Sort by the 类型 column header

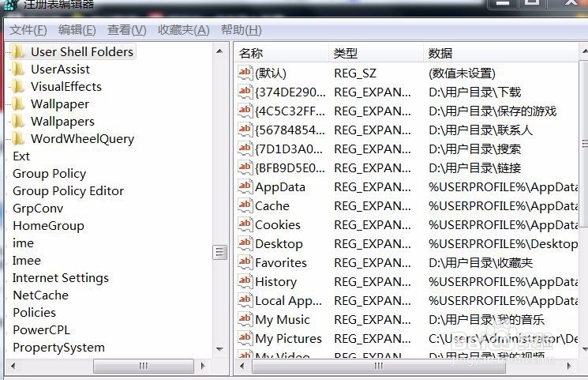[376, 53]
